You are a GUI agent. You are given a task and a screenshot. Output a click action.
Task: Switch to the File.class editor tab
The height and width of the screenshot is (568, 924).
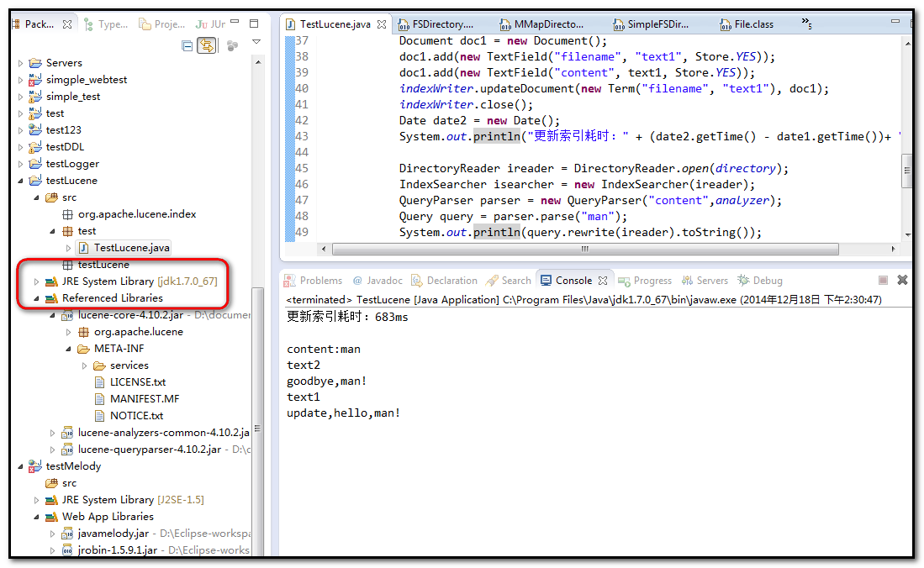747,24
